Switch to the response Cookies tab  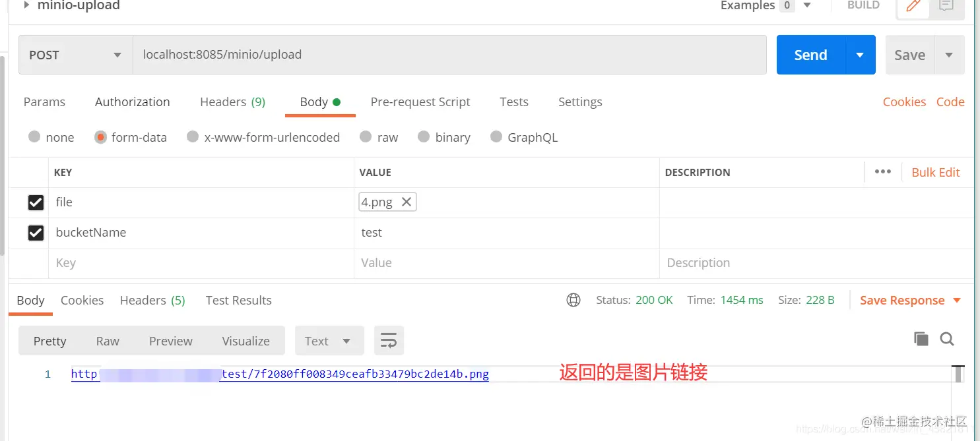[x=82, y=300]
